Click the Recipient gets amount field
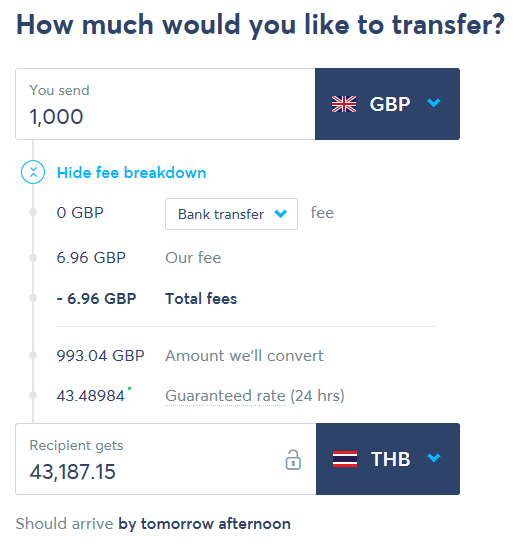This screenshot has height=549, width=523. click(x=166, y=459)
